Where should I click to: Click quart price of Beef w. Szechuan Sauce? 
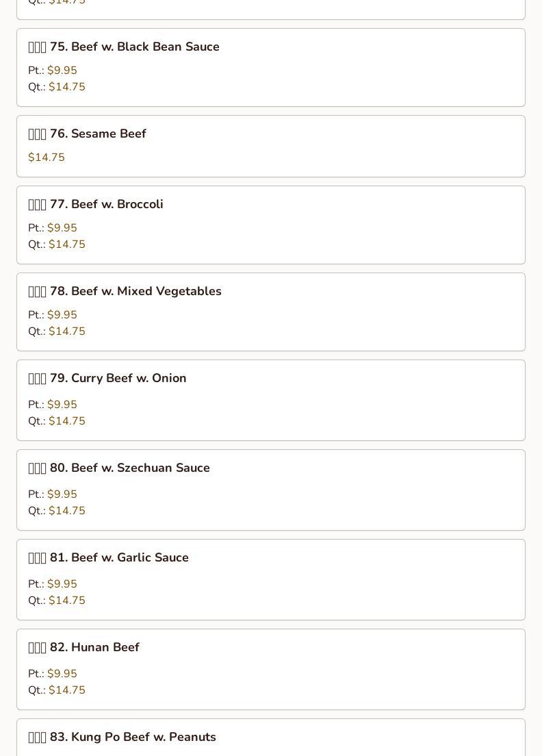click(x=67, y=511)
